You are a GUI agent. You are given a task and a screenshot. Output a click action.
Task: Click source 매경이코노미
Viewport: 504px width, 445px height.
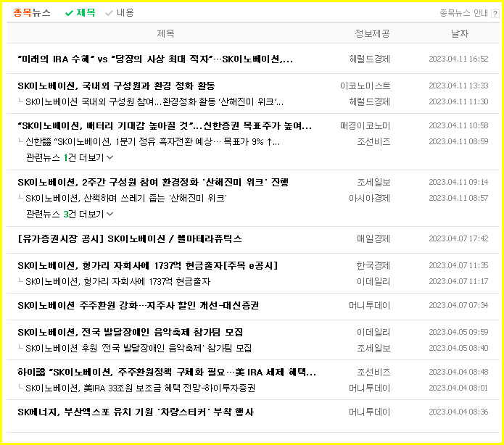365,125
